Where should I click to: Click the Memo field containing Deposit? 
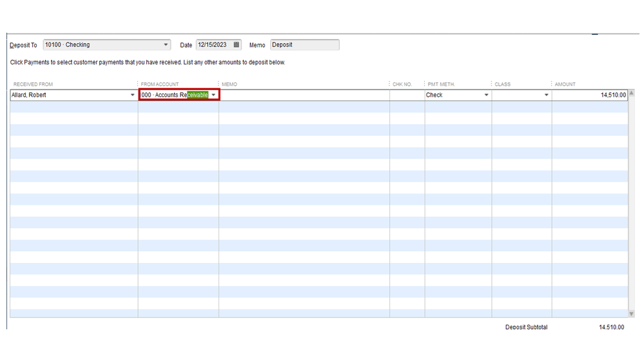coord(305,44)
